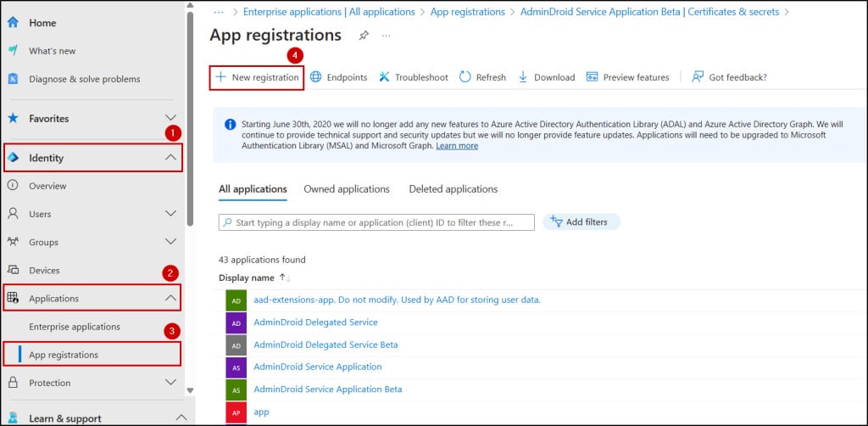Click the red AP avatar for app

236,412
